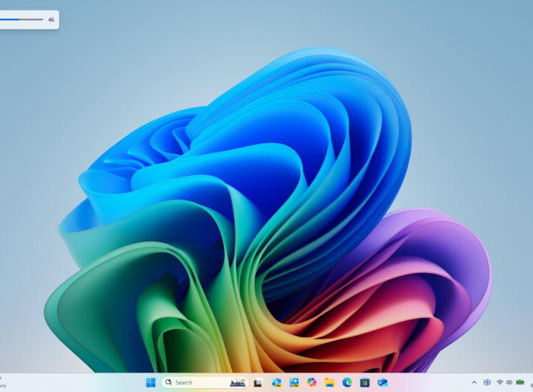Click the speaker volume tray icon

(509, 382)
